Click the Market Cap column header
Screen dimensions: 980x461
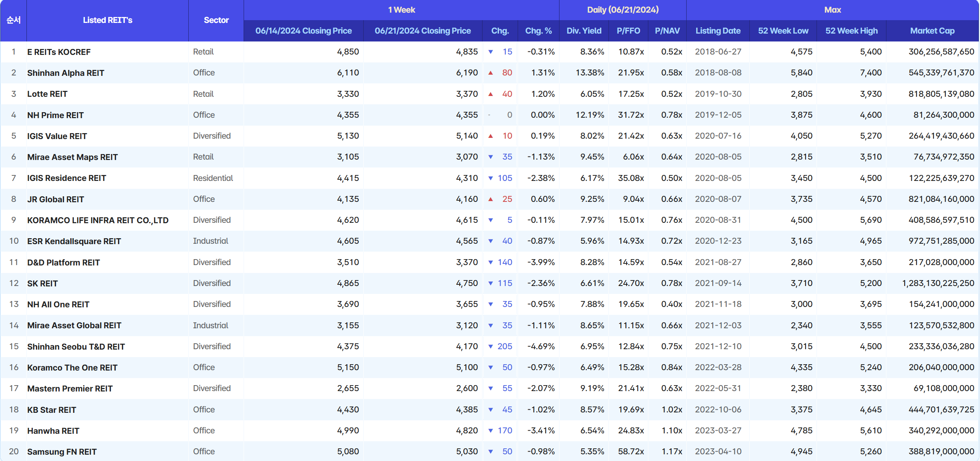(x=932, y=31)
